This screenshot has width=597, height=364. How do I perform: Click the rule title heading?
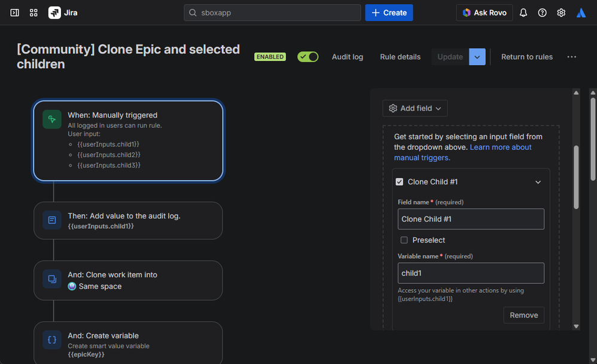pos(128,57)
